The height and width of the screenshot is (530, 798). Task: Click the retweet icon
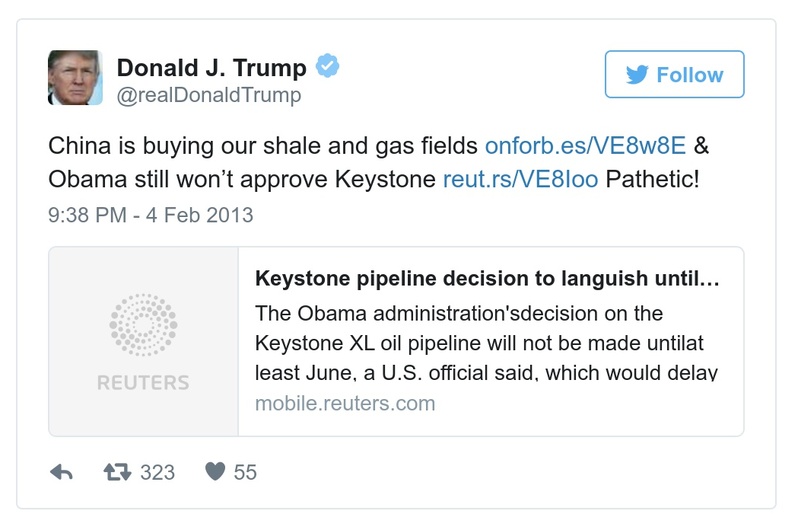119,472
